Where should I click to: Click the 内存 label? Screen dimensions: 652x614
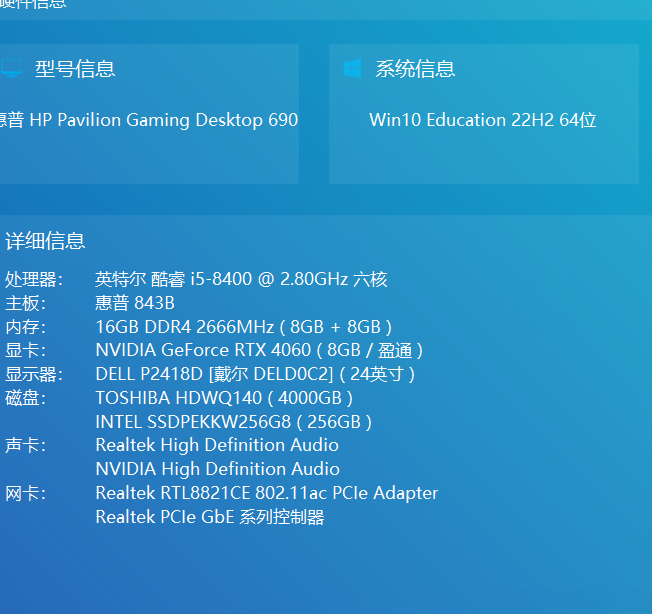[x=25, y=327]
